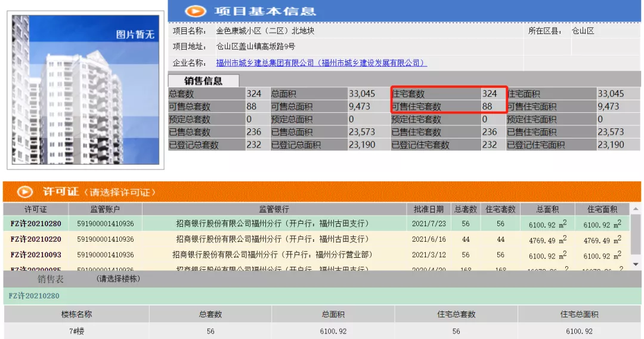Open the 福州市城乡建总集团有限公司 company link
The image size is (644, 339).
tap(321, 63)
